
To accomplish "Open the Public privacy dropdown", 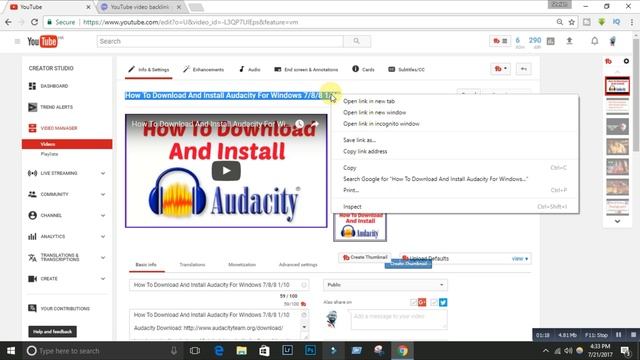I will (x=385, y=285).
